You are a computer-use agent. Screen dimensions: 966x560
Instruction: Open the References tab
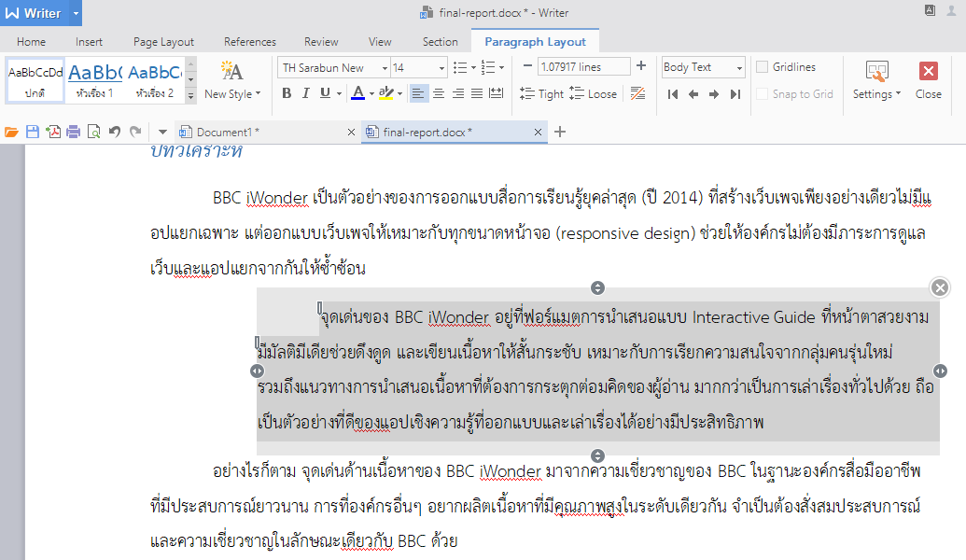[x=250, y=42]
